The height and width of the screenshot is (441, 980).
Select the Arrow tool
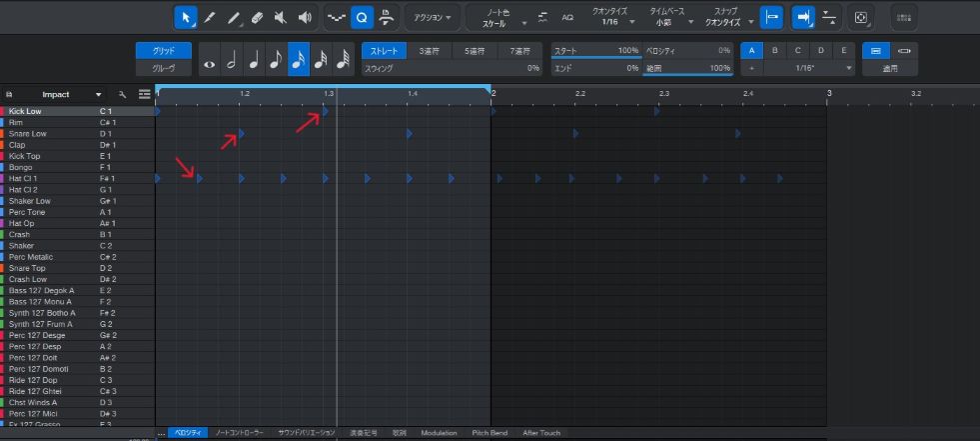(x=186, y=17)
